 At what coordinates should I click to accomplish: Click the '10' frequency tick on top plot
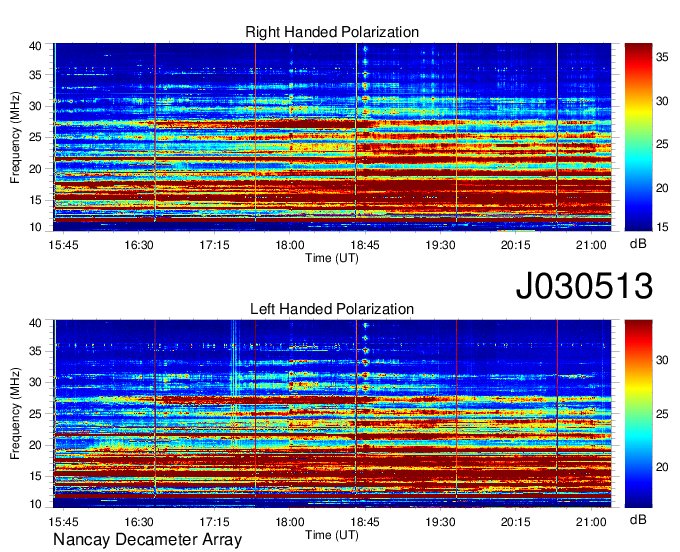click(35, 227)
